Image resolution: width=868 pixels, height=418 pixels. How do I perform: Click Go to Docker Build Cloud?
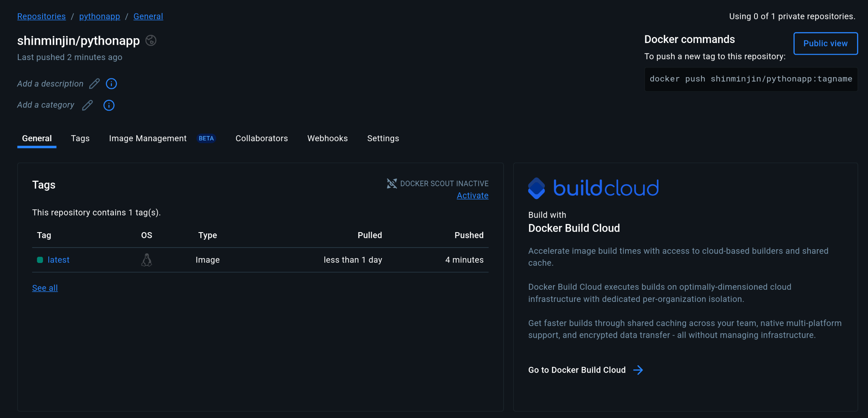click(577, 370)
